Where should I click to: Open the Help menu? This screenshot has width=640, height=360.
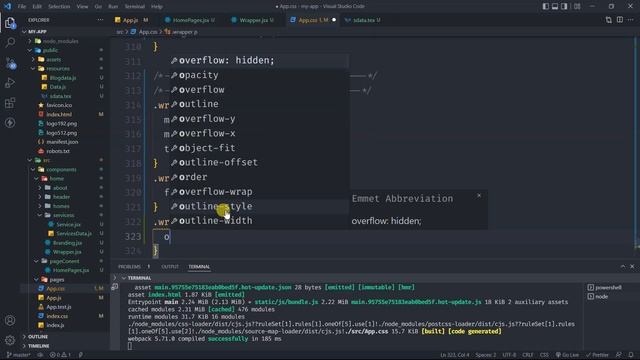[157, 7]
